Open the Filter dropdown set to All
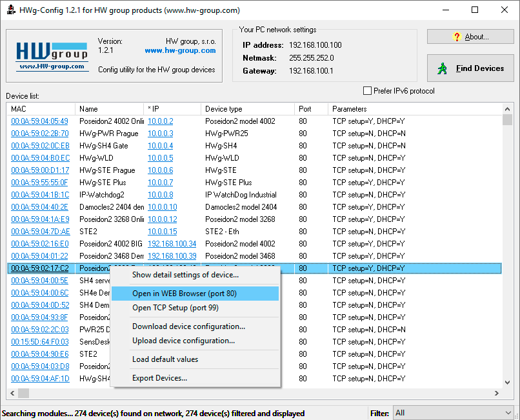Screen dimensions: 520x420 (453, 413)
